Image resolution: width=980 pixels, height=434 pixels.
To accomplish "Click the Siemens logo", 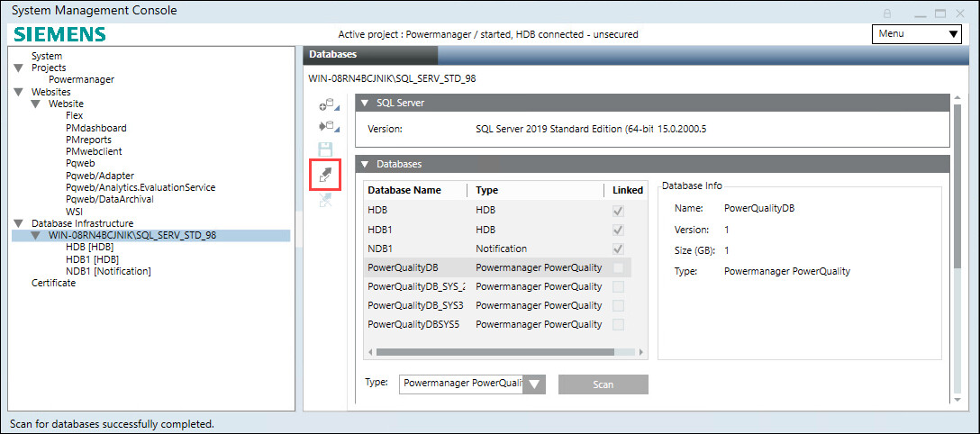I will pyautogui.click(x=59, y=34).
